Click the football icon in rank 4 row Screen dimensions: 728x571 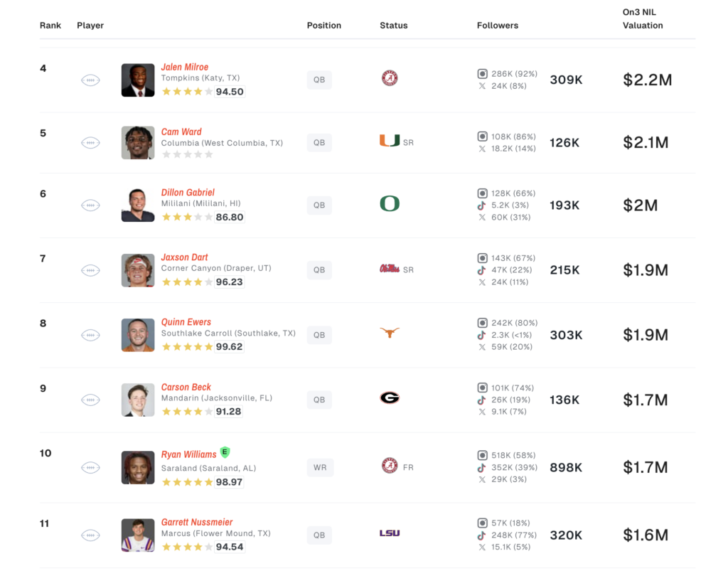[90, 80]
